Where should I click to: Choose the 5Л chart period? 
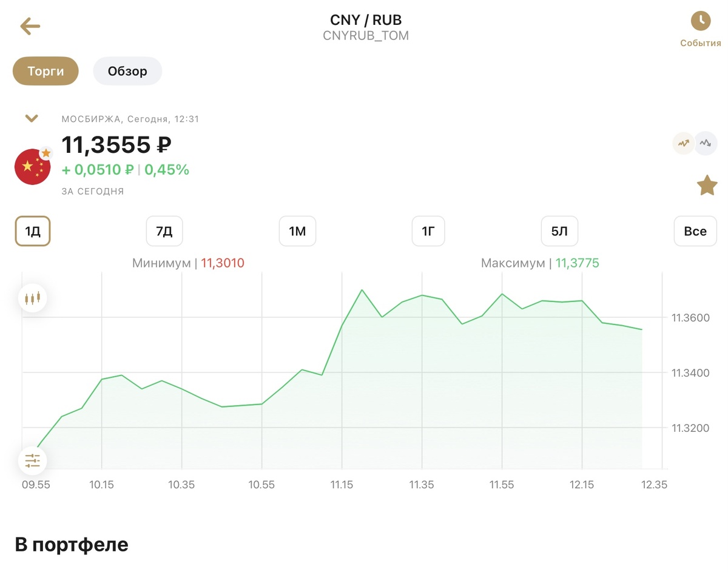[559, 231]
